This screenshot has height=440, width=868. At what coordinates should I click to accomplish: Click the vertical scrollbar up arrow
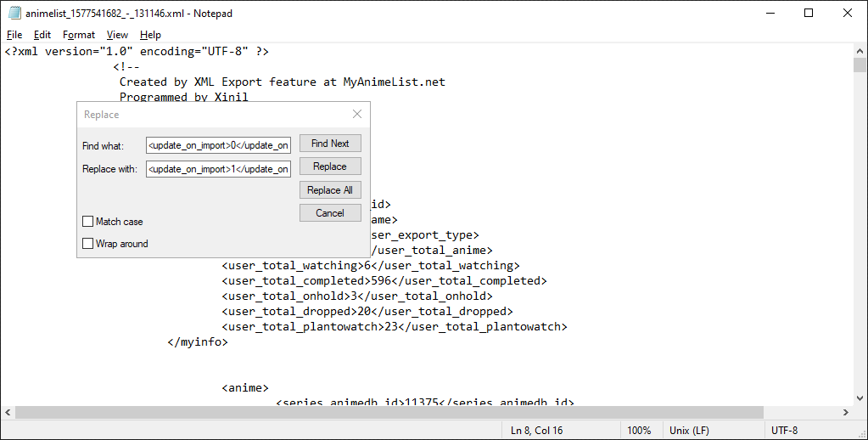pos(860,51)
